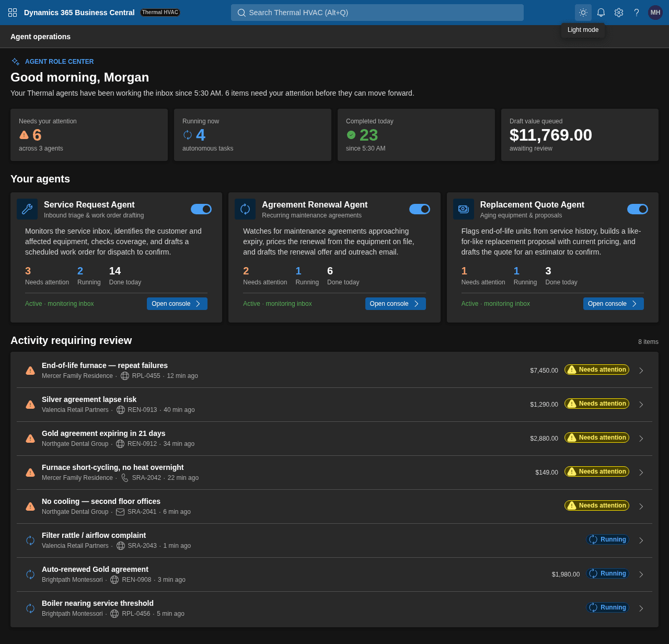Expand Gold agreement expiring in 21 days chevron

(641, 439)
